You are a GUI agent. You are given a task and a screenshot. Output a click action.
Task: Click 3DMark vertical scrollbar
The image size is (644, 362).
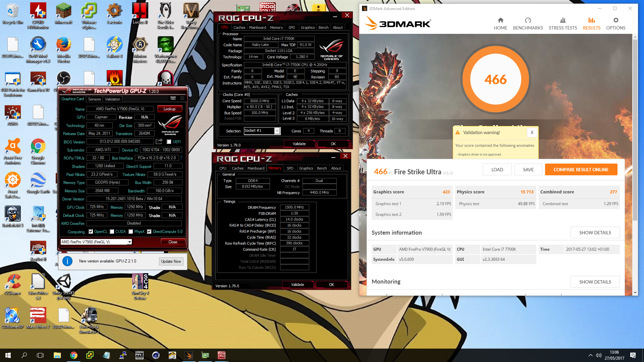pyautogui.click(x=635, y=130)
